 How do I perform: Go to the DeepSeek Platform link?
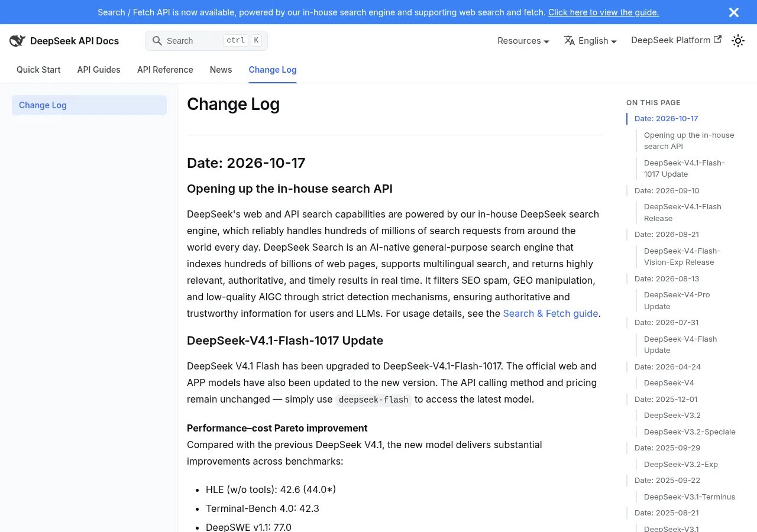pos(676,40)
